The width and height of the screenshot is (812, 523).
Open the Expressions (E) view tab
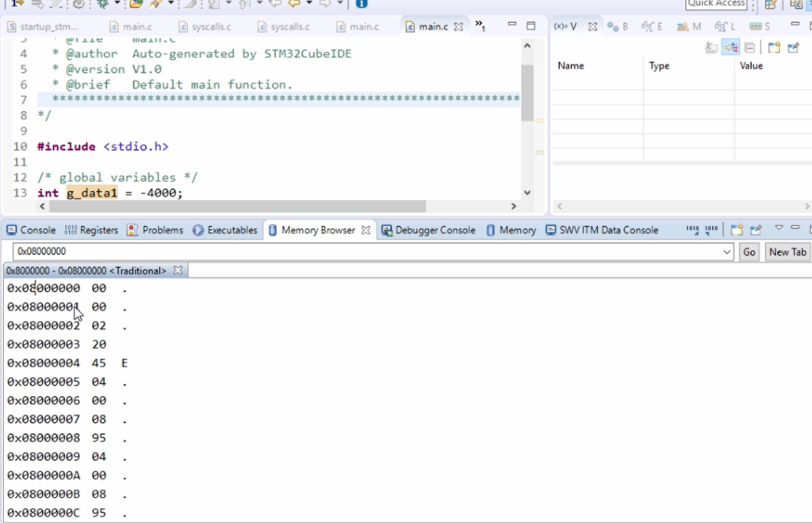coord(652,26)
